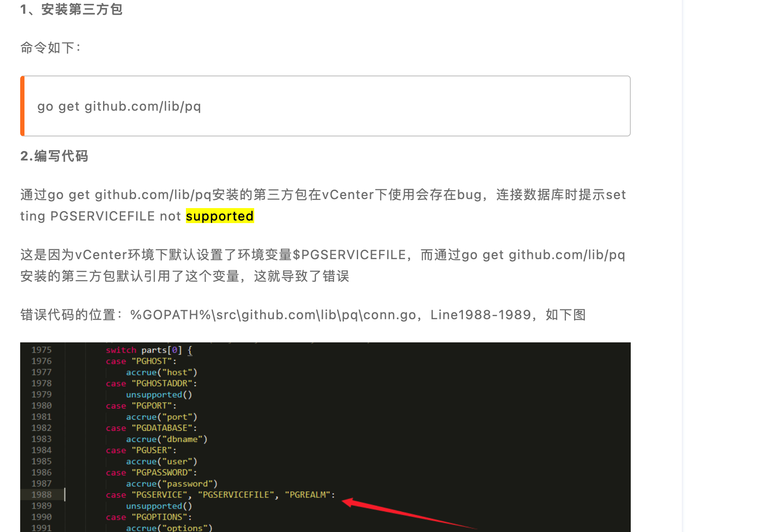Click the line number 1975 in the code image

point(41,350)
